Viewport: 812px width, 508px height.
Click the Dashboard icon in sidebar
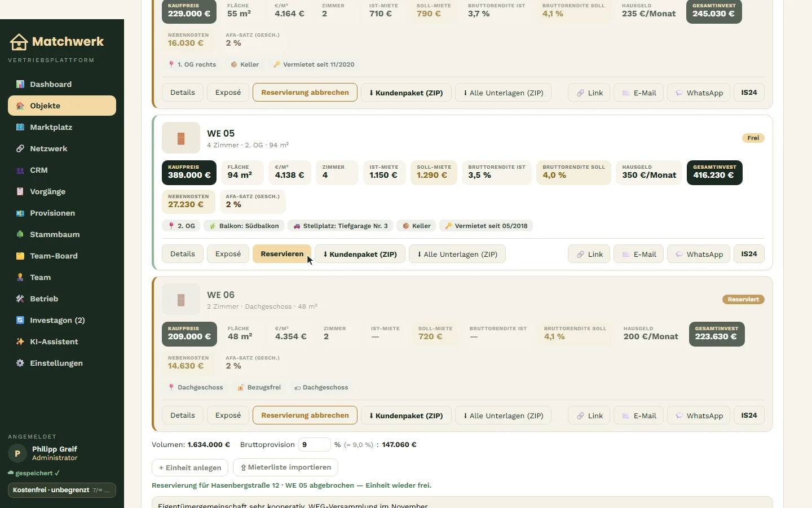click(x=20, y=84)
